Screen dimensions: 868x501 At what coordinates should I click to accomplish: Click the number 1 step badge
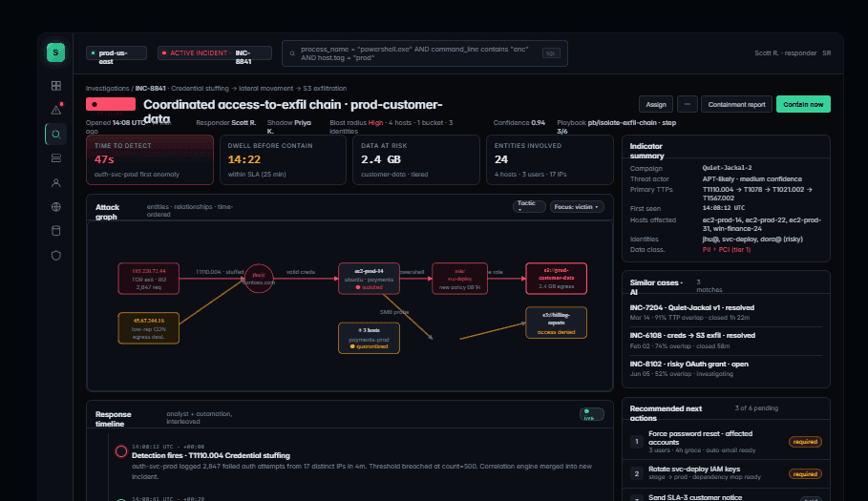(636, 441)
